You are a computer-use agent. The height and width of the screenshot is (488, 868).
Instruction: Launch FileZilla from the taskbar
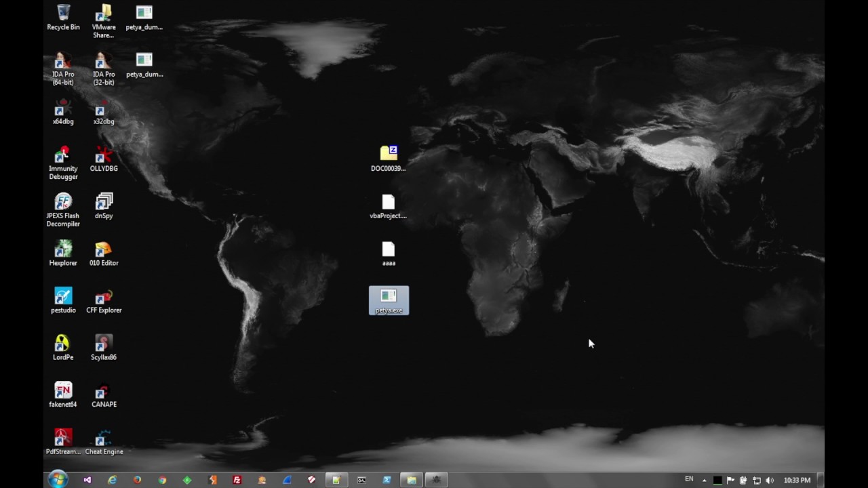click(237, 480)
